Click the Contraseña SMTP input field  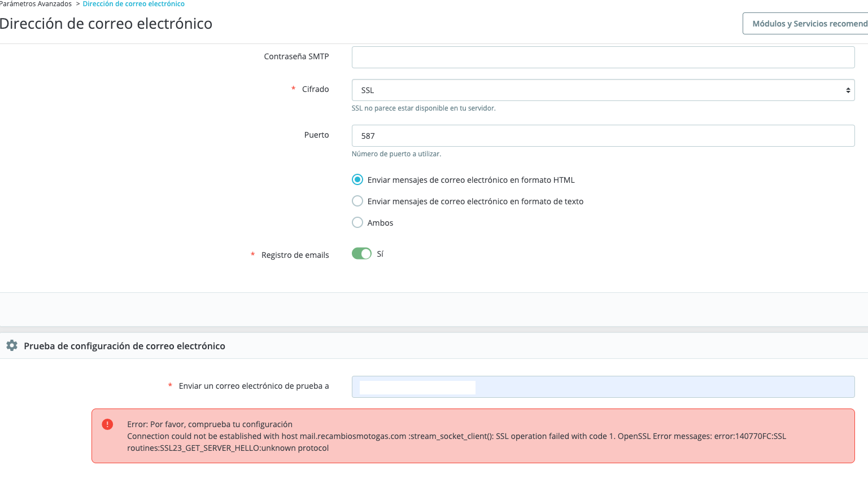pos(603,57)
